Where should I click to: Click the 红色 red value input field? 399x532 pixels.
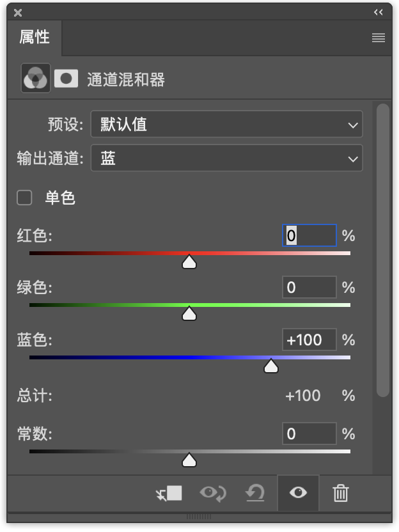tap(309, 236)
